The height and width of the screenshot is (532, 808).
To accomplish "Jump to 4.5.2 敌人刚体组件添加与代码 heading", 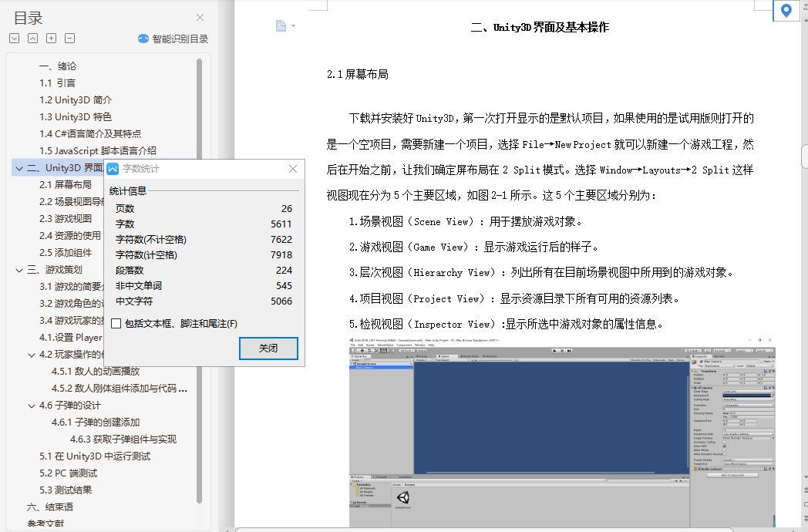I will coord(119,388).
